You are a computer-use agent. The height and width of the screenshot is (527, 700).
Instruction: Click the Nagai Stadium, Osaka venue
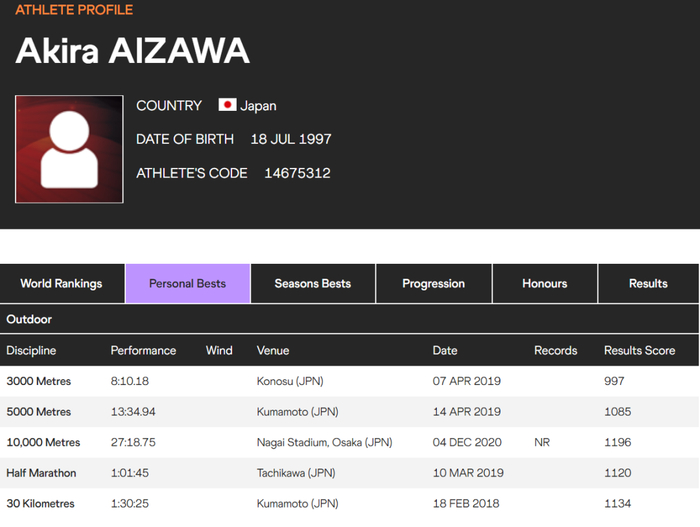(324, 442)
